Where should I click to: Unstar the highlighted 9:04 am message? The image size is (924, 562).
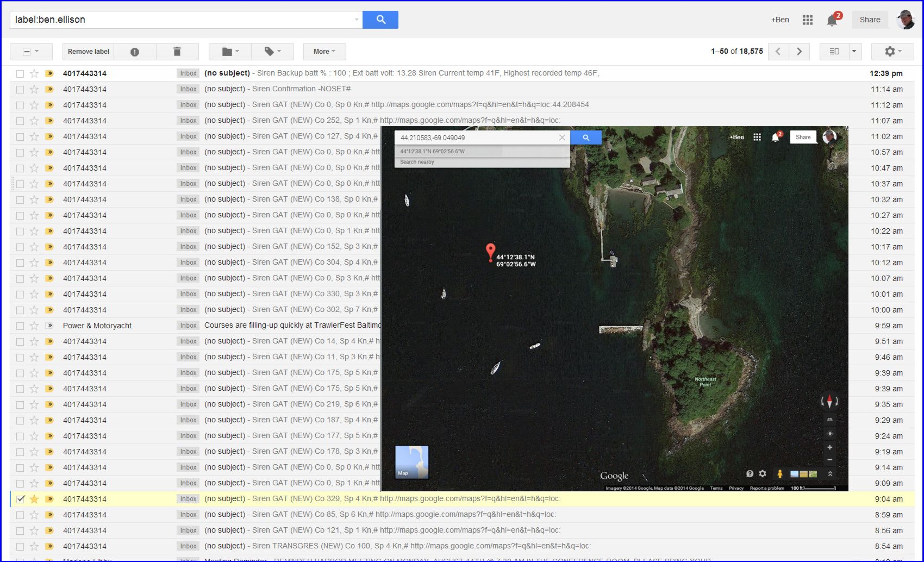point(34,499)
